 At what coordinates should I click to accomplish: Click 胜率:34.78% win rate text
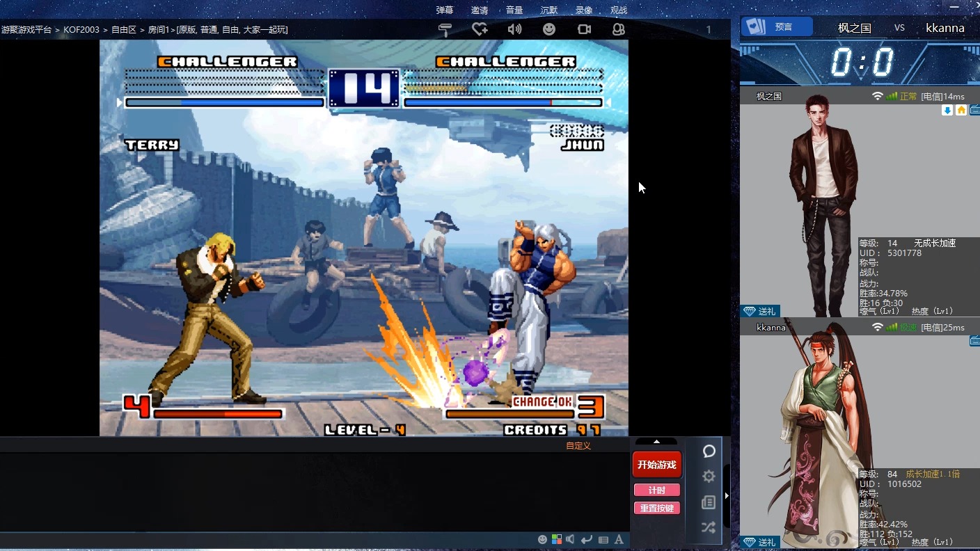pos(883,294)
